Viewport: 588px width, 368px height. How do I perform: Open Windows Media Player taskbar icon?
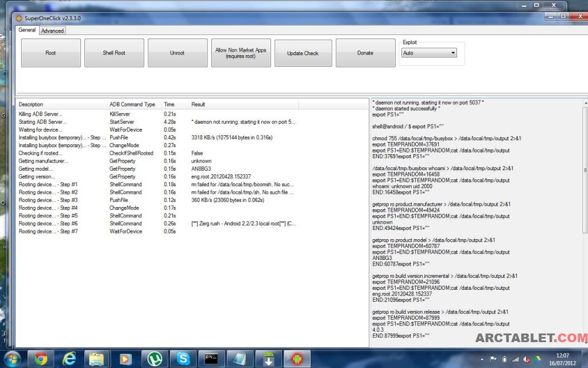coord(126,359)
